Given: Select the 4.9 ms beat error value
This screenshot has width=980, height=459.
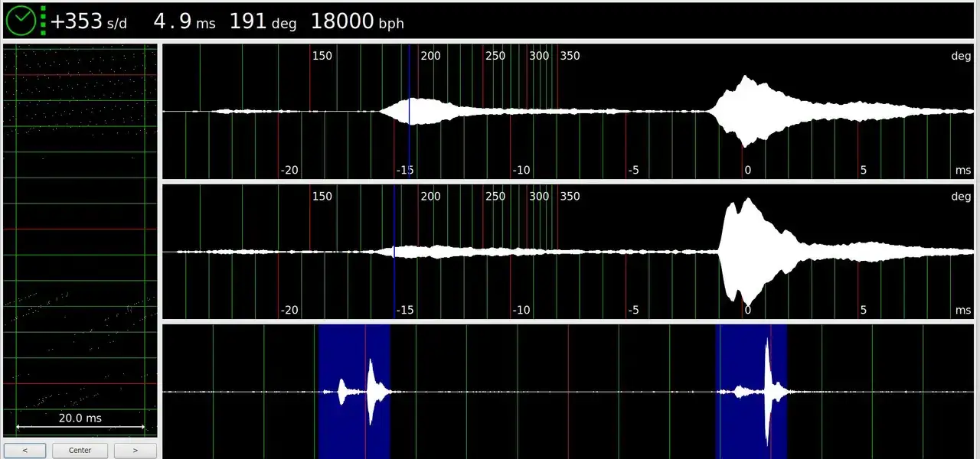Looking at the screenshot, I should coord(185,22).
